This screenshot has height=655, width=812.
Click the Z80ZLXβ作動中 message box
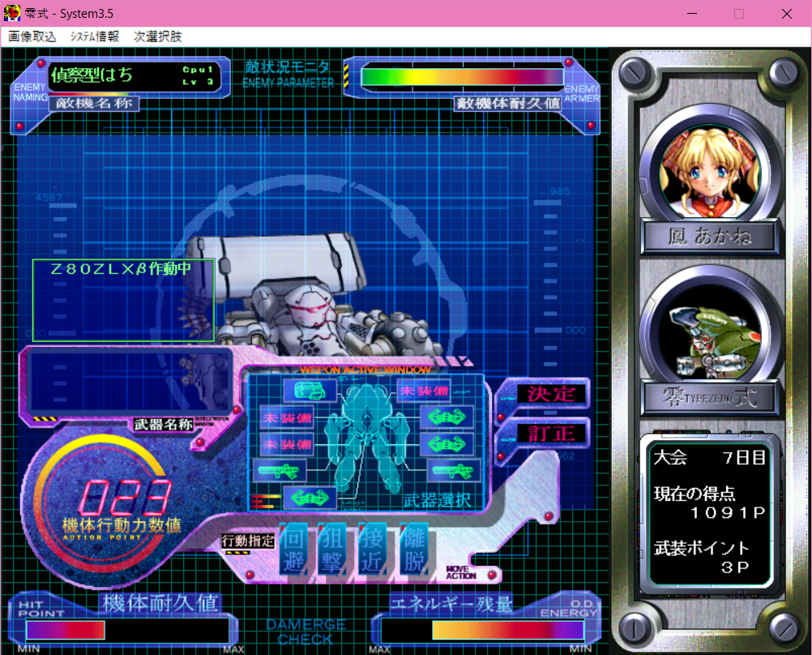pos(123,300)
